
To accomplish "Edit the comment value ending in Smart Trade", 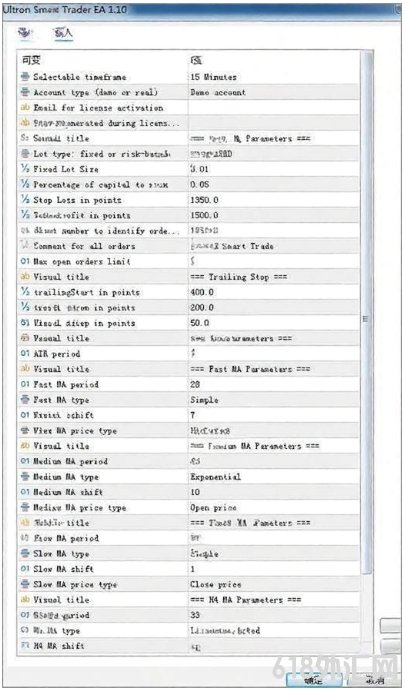I will [232, 246].
